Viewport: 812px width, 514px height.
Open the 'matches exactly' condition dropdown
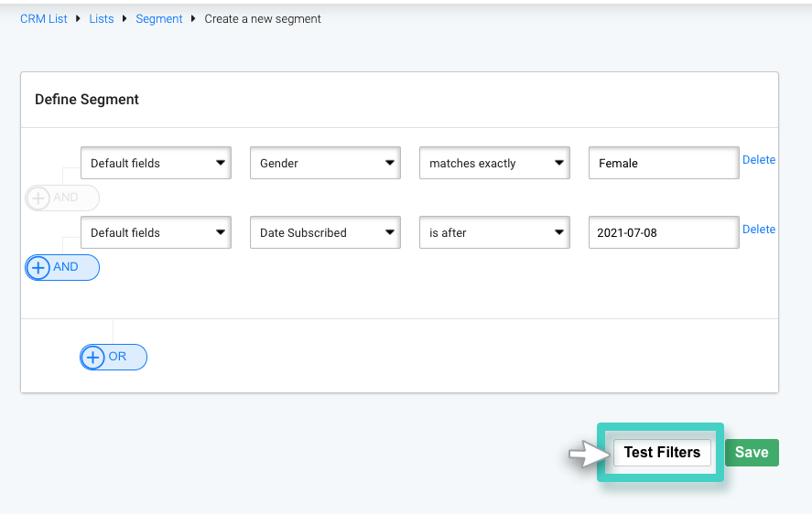tap(494, 163)
